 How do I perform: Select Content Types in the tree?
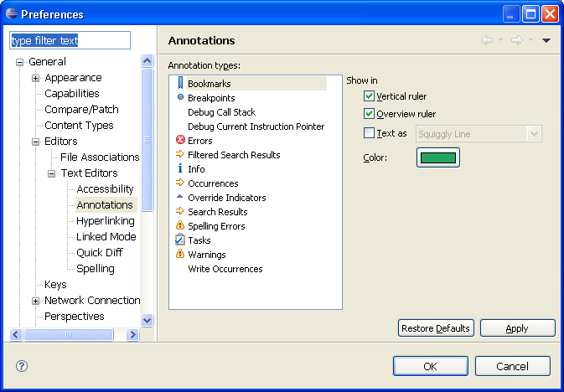coord(79,125)
